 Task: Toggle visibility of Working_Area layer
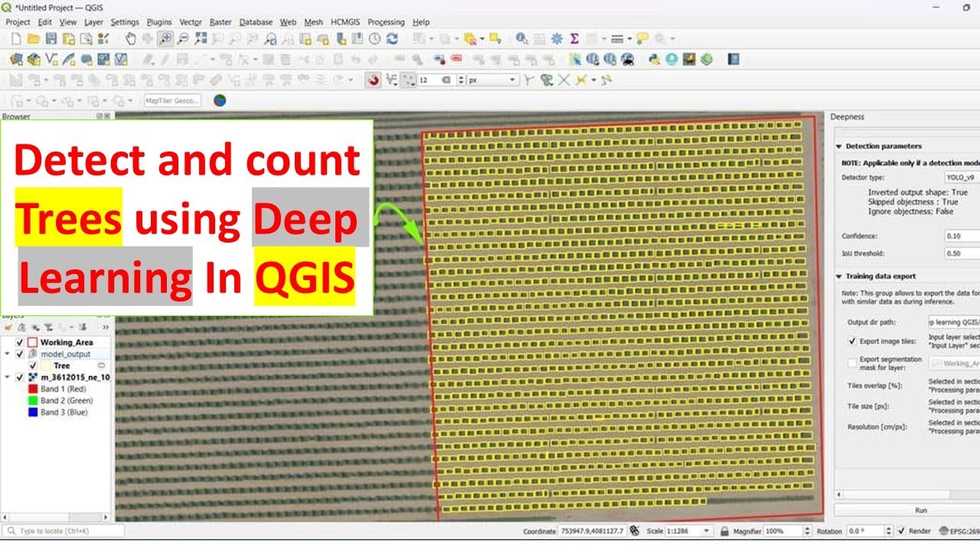click(20, 342)
